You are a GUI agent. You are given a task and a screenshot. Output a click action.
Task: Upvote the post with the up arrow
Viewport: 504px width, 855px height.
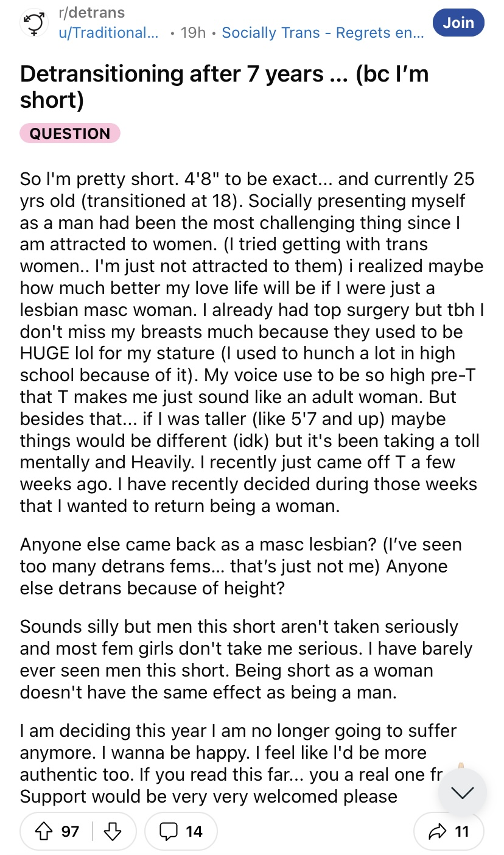pyautogui.click(x=43, y=831)
